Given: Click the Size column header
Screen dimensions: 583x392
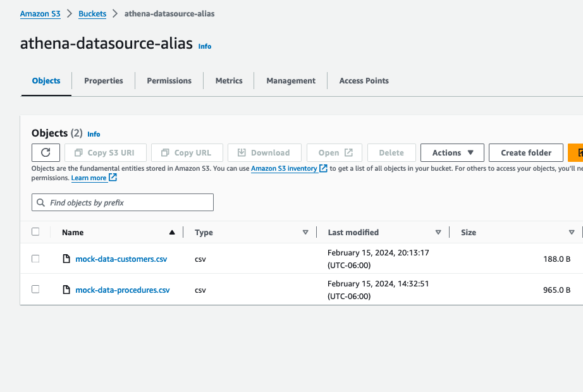Looking at the screenshot, I should point(469,233).
